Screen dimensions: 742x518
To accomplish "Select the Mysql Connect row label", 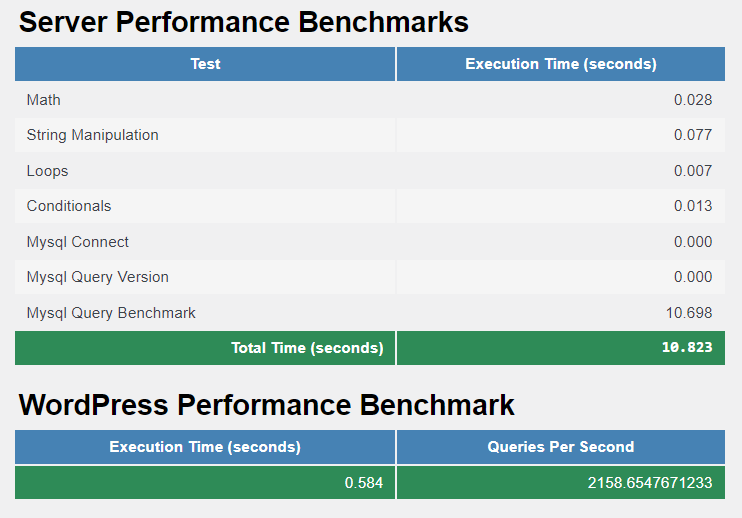I will 78,242.
